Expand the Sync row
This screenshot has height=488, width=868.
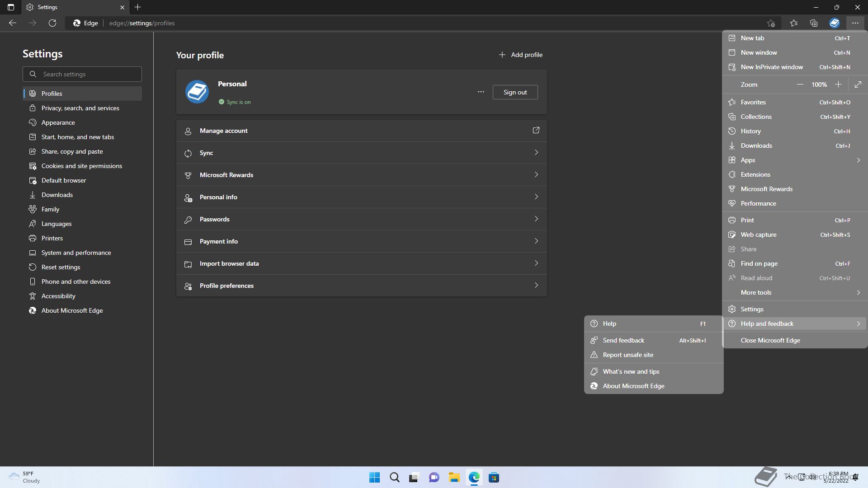[x=362, y=153]
